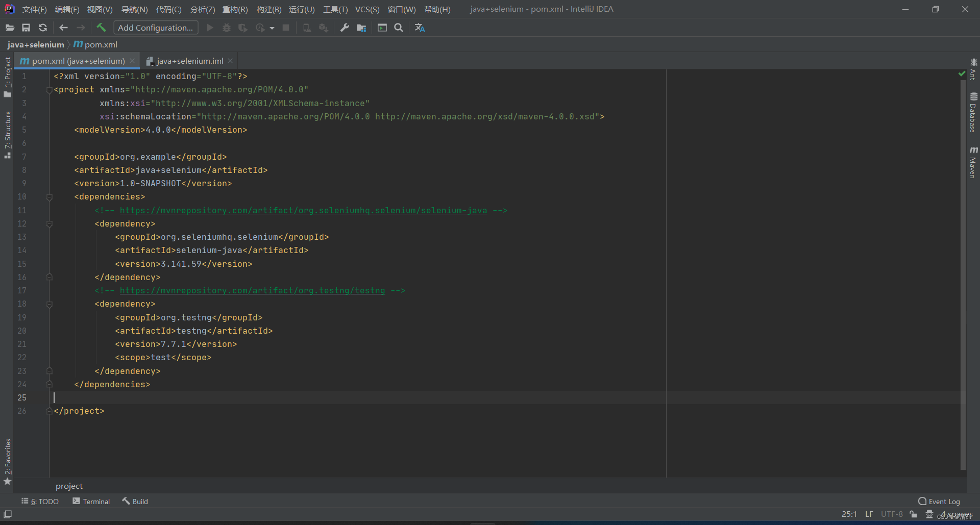The height and width of the screenshot is (525, 980).
Task: Switch to the java+selenium.iml tab
Action: tap(189, 61)
